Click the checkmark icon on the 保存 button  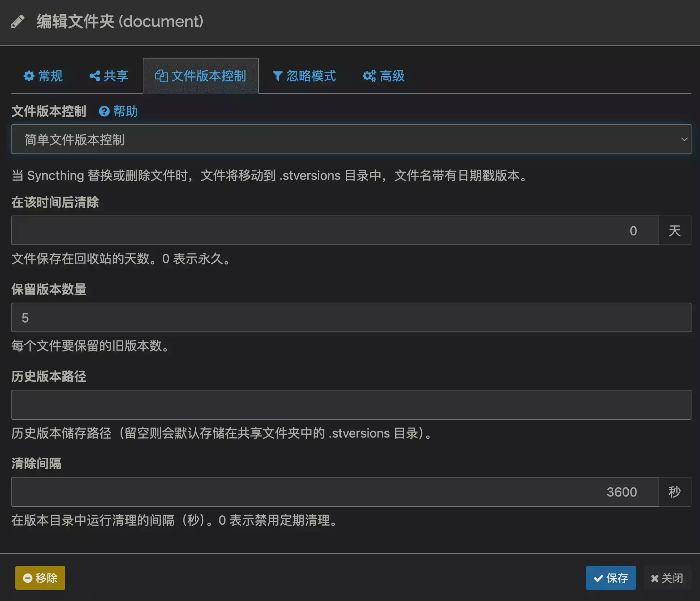(598, 578)
